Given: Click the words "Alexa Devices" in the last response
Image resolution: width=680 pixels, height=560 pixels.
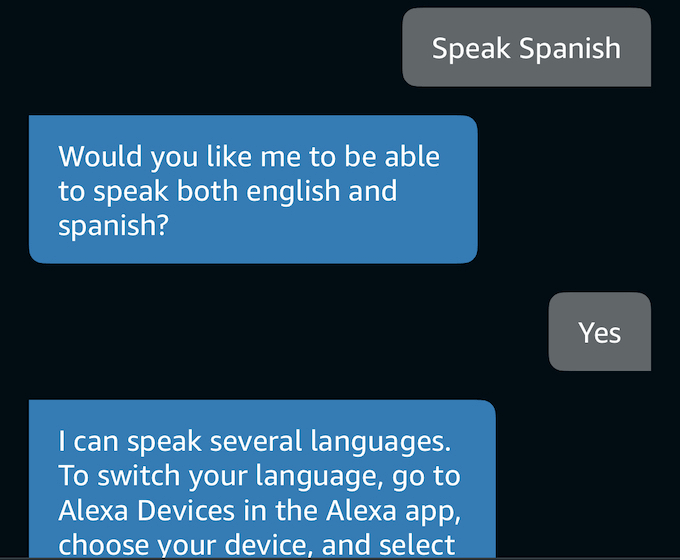Looking at the screenshot, I should [x=146, y=510].
